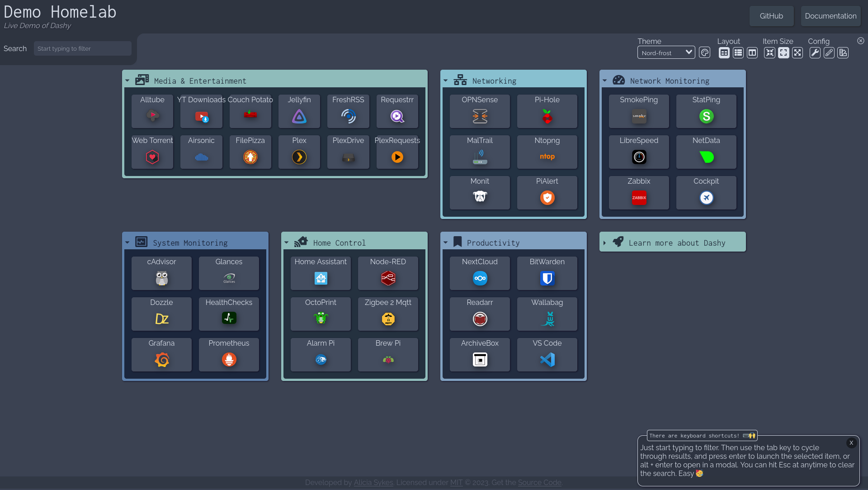
Task: Open the Prometheus flame icon
Action: tap(229, 360)
